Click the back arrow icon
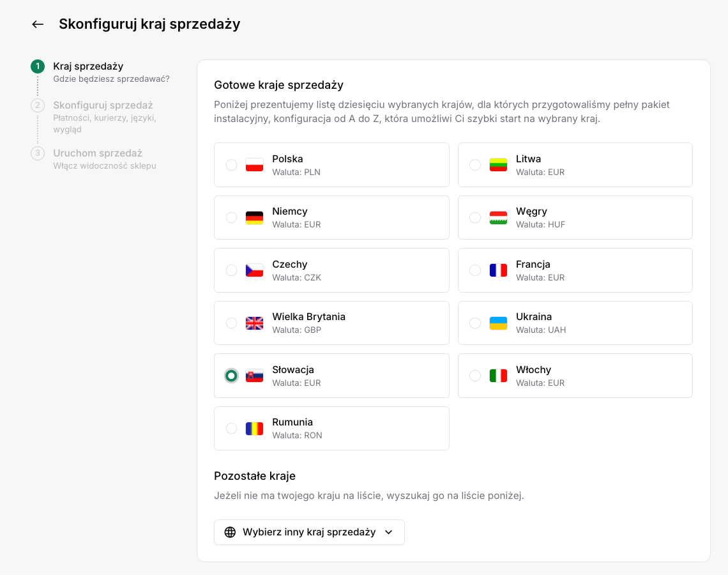The width and height of the screenshot is (728, 575). click(38, 24)
